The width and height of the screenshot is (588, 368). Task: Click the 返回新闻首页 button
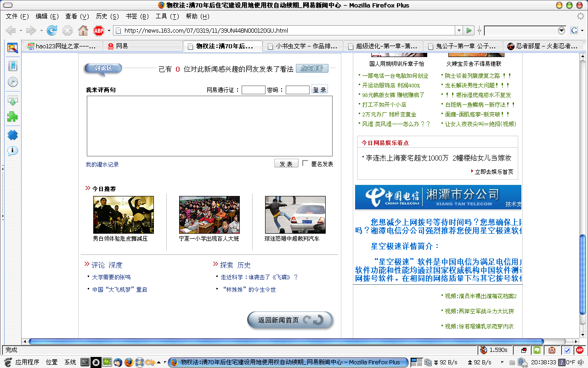[290, 320]
